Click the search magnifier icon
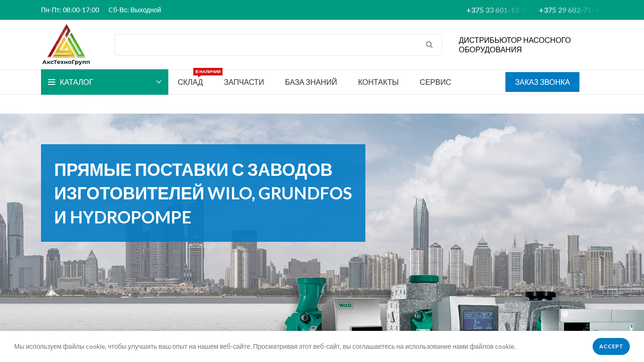 pyautogui.click(x=429, y=45)
